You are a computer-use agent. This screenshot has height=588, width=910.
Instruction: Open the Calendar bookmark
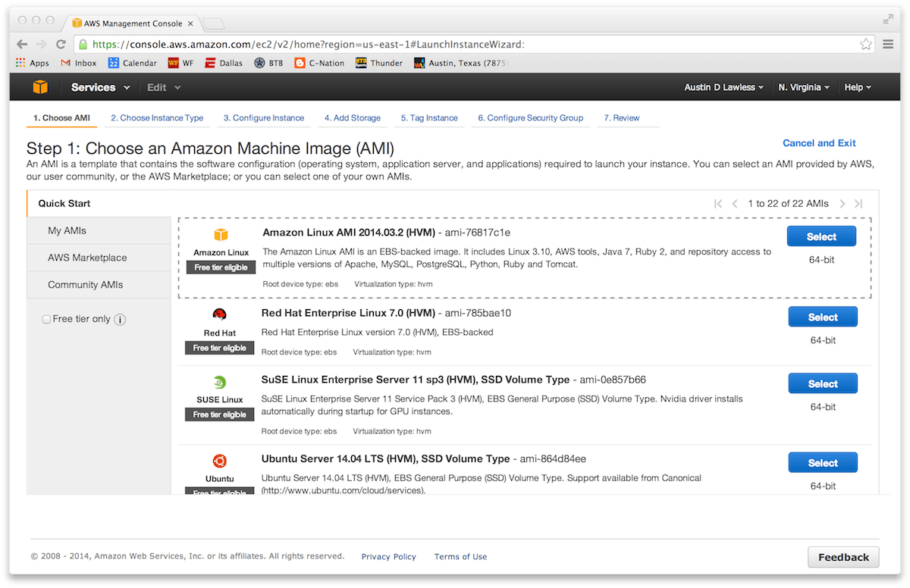click(x=133, y=63)
